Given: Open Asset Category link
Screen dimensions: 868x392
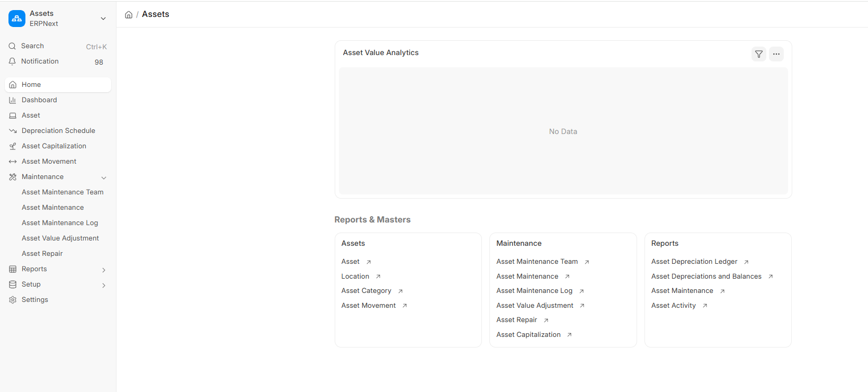Looking at the screenshot, I should tap(366, 291).
